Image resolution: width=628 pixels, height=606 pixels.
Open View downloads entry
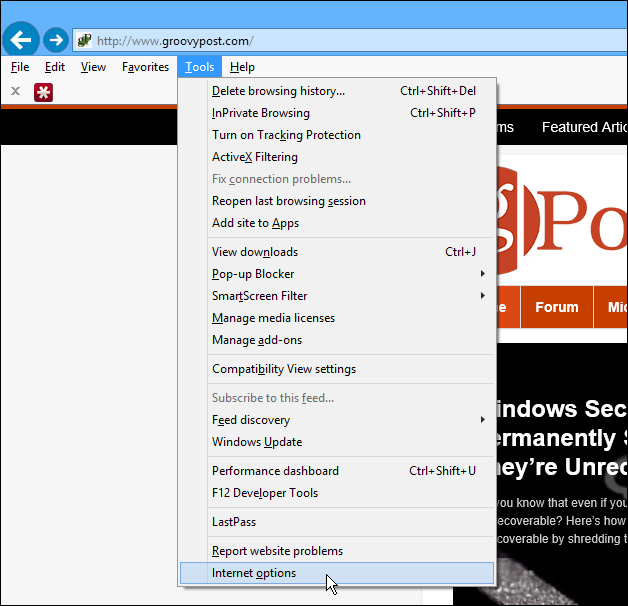(x=337, y=252)
